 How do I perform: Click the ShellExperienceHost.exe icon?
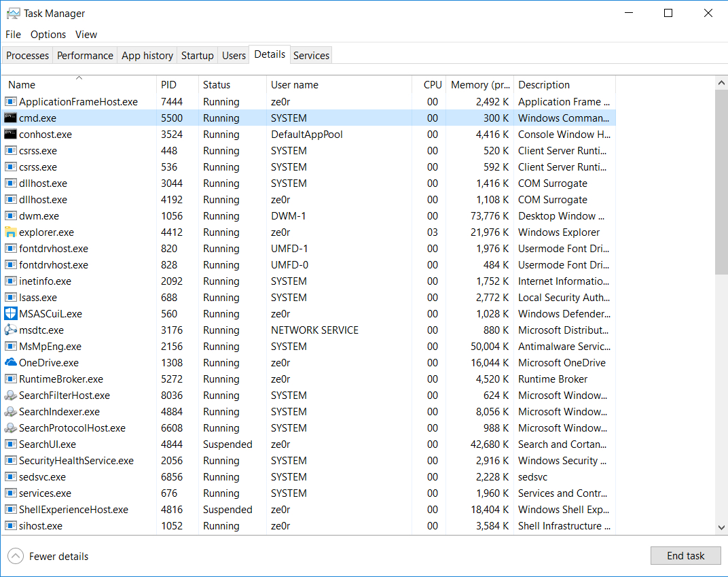click(x=11, y=510)
